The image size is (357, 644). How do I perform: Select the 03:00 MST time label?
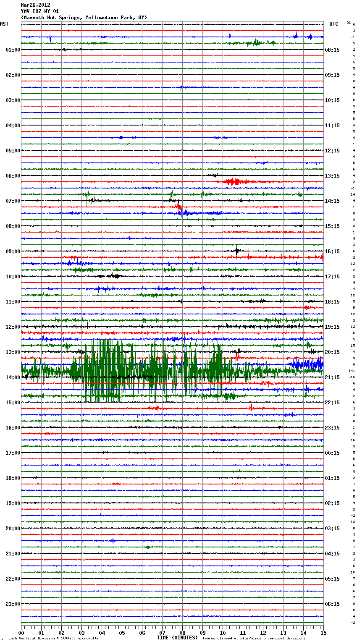13,100
